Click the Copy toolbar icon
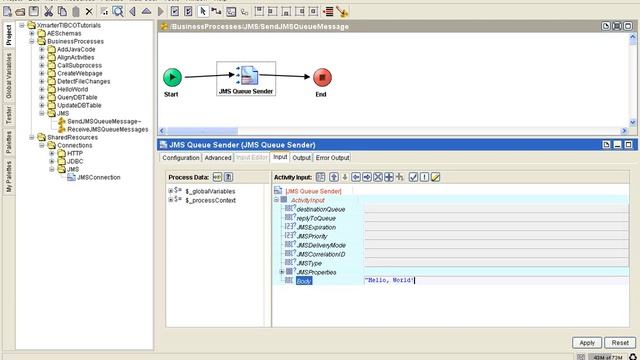 click(x=62, y=11)
